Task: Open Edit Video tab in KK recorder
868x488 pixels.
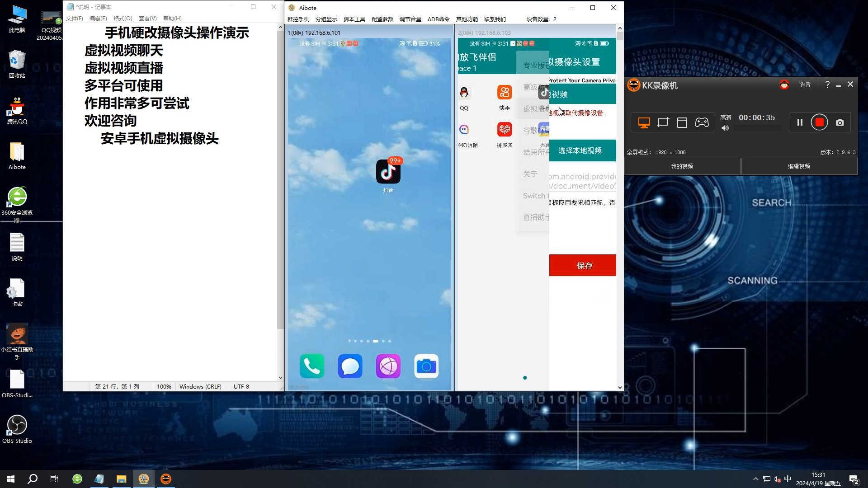Action: 799,166
